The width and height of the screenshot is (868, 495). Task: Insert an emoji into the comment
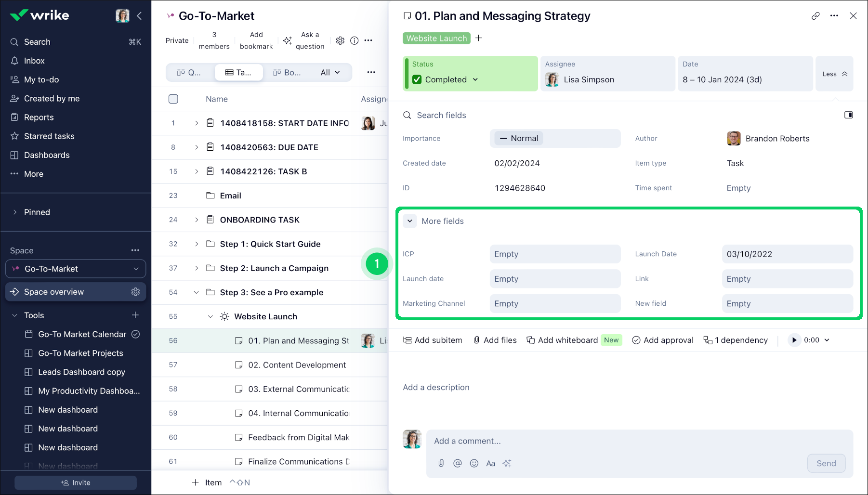click(x=474, y=463)
